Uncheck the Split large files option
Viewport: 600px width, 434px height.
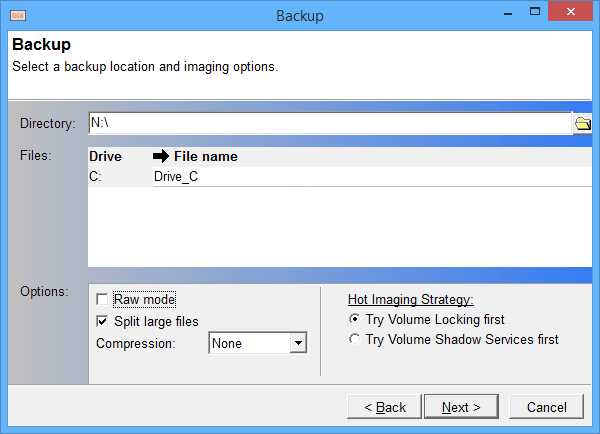102,321
